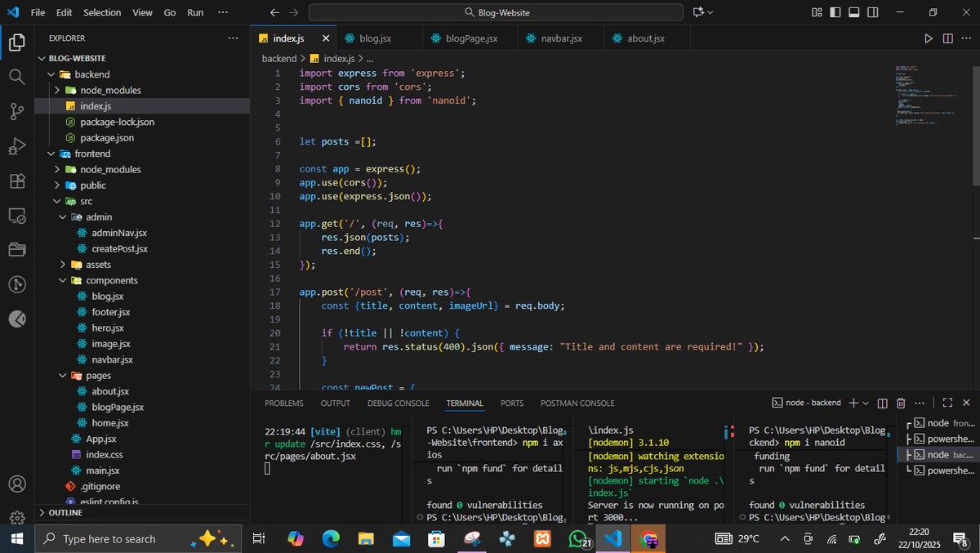The image size is (980, 553).
Task: Toggle Primary Side Bar visibility
Action: pos(835,12)
